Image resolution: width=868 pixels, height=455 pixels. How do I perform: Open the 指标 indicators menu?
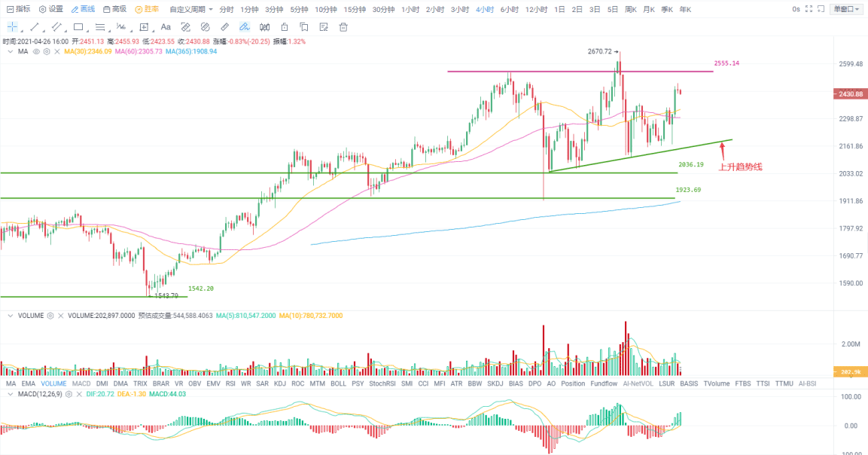(18, 9)
